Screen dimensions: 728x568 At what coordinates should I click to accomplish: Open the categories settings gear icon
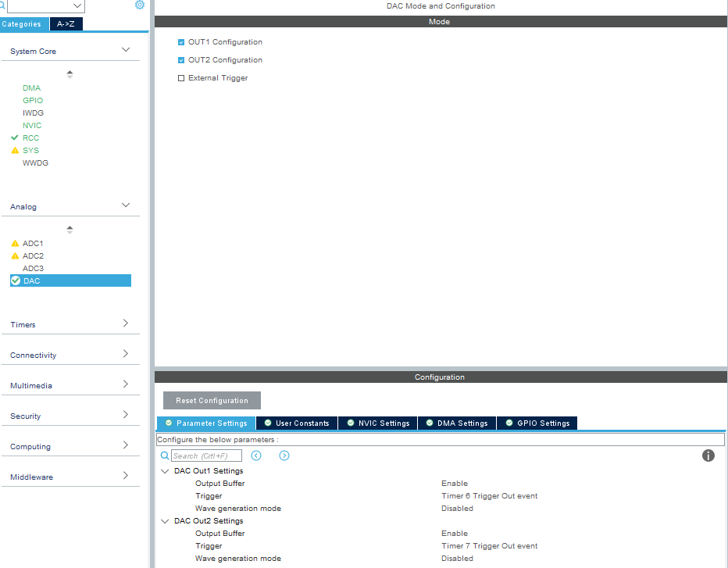point(139,5)
